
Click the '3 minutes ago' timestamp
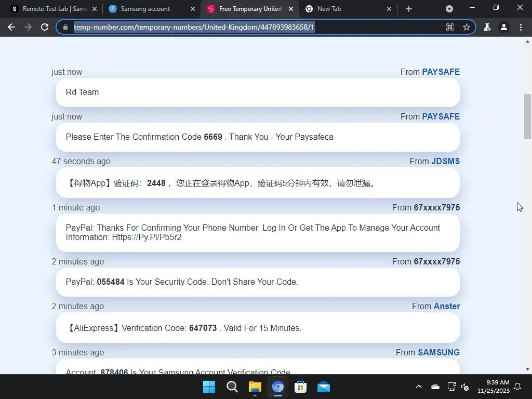pos(78,353)
